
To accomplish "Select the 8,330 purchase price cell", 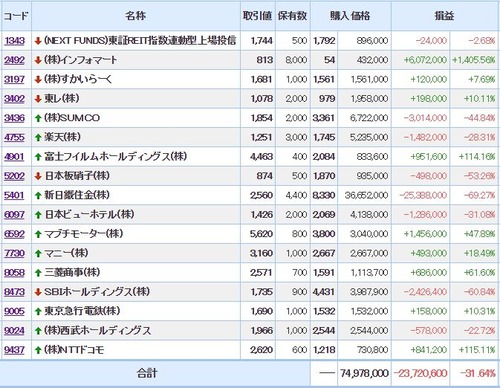I will 324,195.
